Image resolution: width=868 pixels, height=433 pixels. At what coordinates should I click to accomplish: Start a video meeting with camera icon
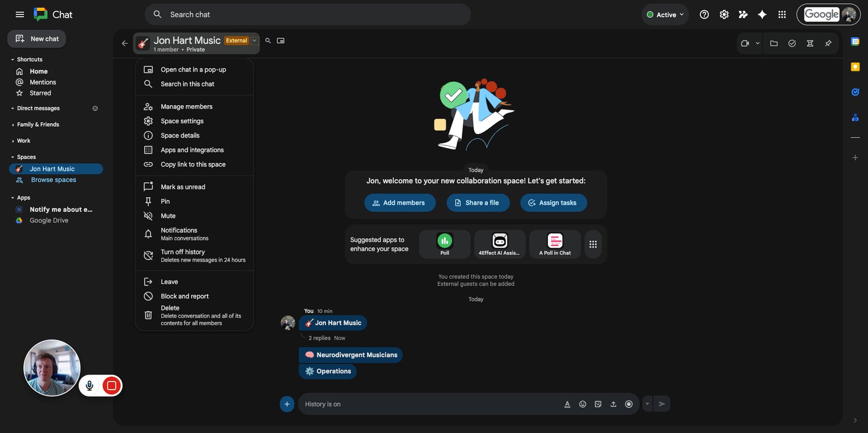pos(745,43)
